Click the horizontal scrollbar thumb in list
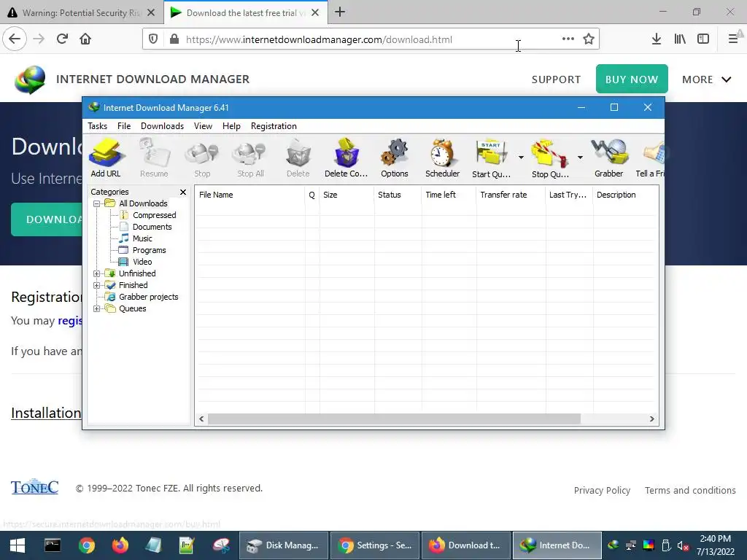The height and width of the screenshot is (560, 747). (x=394, y=419)
